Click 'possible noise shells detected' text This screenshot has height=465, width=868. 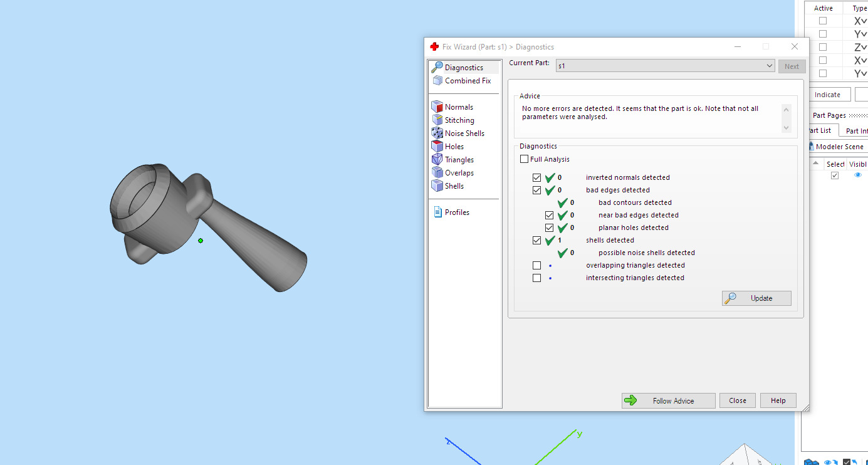(646, 253)
